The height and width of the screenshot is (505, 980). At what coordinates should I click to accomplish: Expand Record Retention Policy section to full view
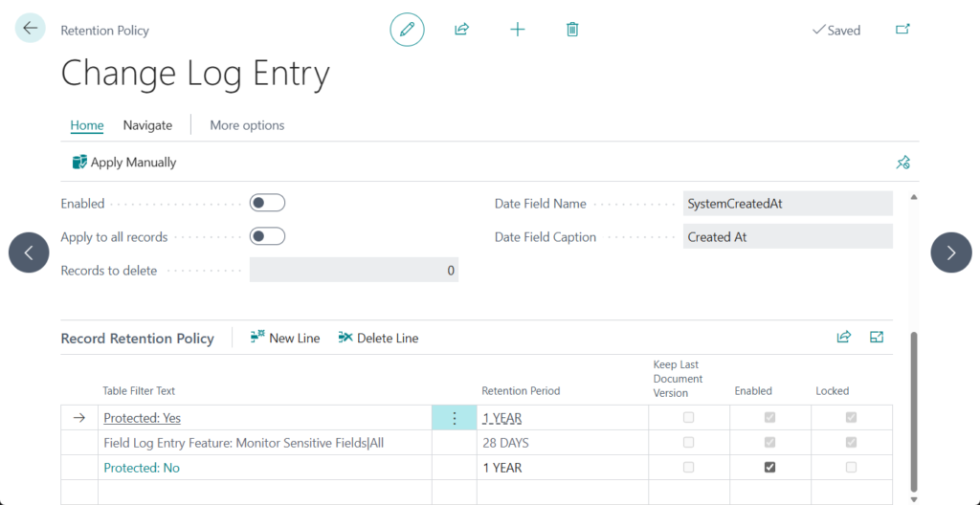click(x=876, y=338)
